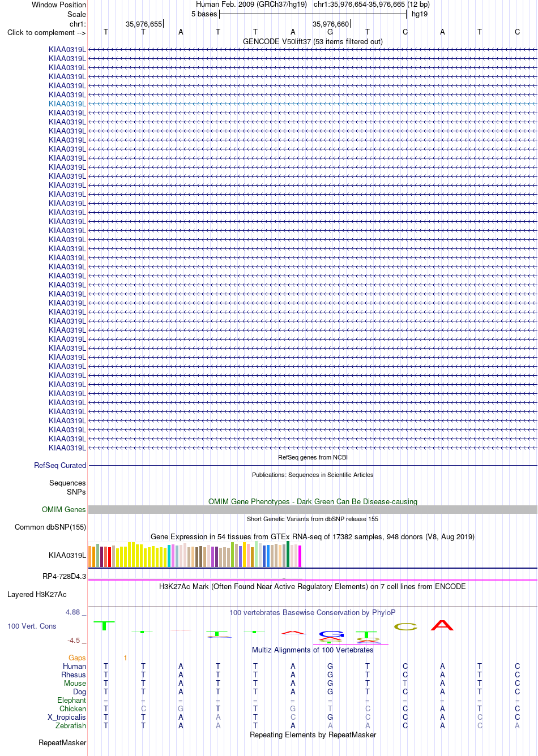Click the G in the X_tropicalis alignment row

(330, 717)
